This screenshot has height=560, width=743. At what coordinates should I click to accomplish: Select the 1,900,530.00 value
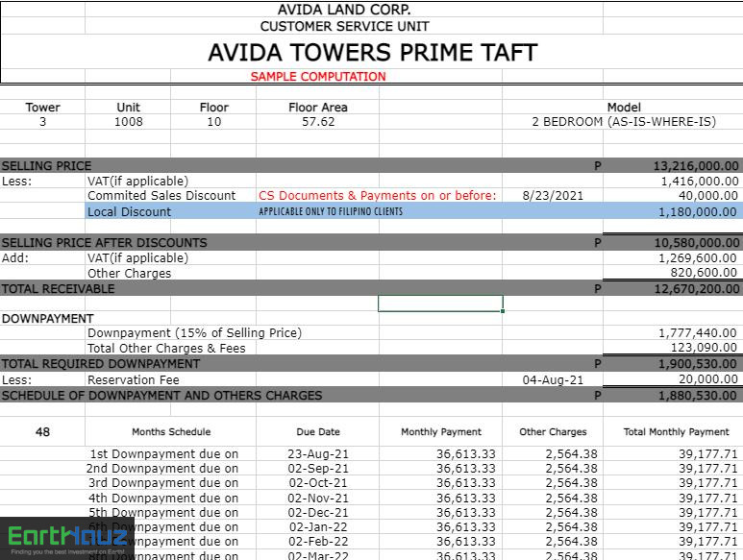(x=698, y=363)
